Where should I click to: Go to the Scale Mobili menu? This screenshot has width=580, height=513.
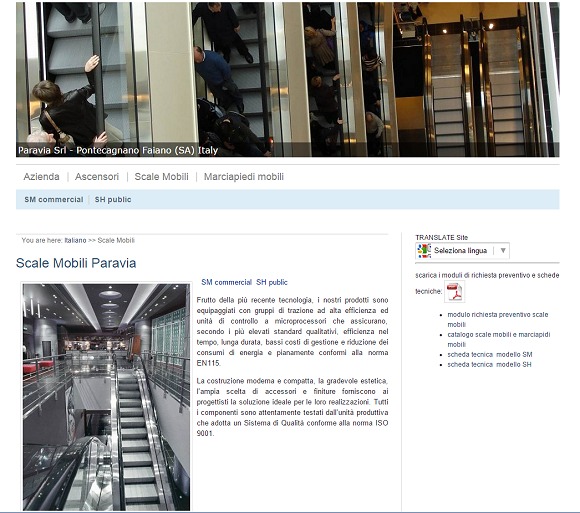point(162,177)
